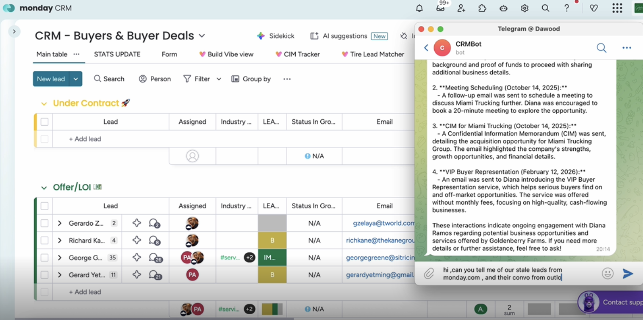Switch to the STATS UPDATE tab
Image resolution: width=644 pixels, height=321 pixels.
coord(117,54)
